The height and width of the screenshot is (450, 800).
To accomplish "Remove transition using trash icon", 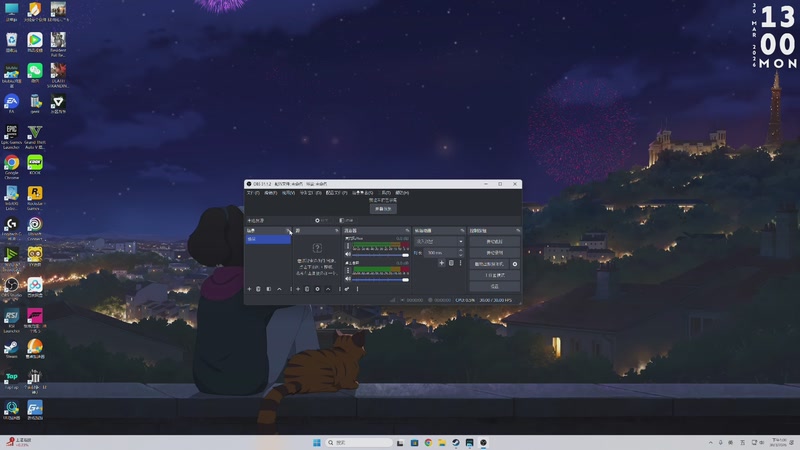I will pos(451,263).
